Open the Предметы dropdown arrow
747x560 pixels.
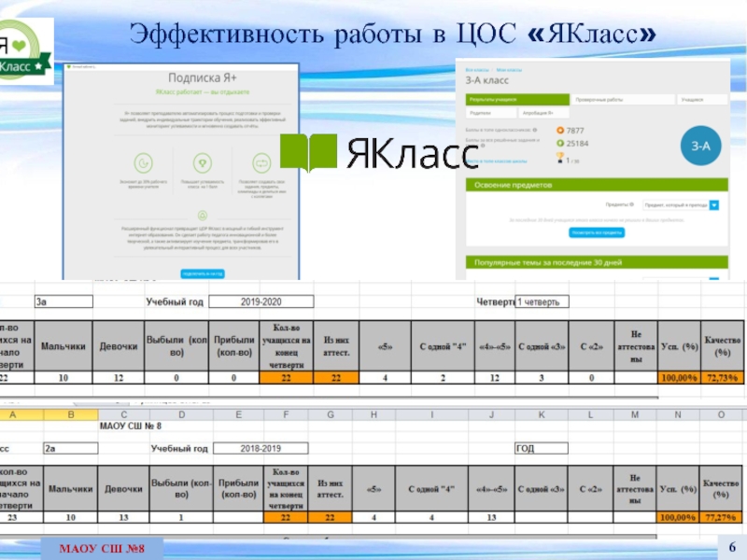[713, 205]
